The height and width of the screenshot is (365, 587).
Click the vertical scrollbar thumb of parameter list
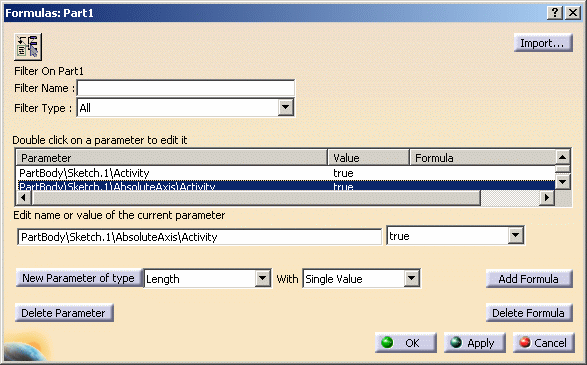(x=562, y=169)
